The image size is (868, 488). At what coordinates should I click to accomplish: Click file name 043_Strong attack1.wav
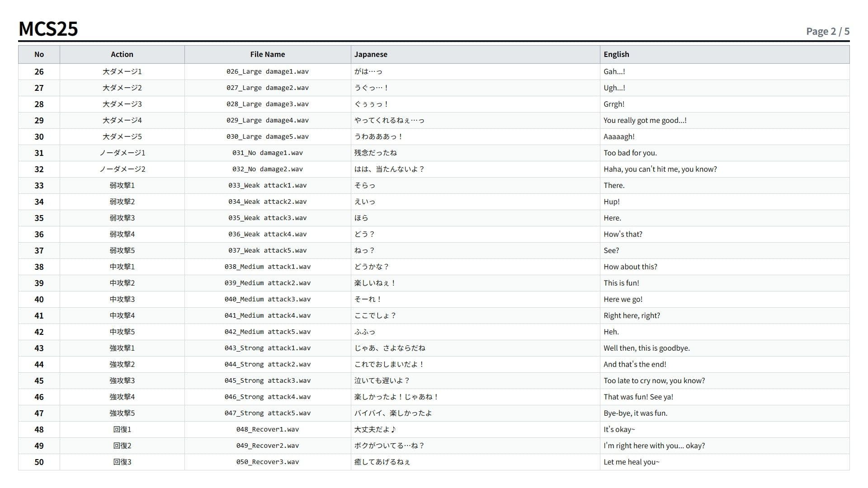268,348
